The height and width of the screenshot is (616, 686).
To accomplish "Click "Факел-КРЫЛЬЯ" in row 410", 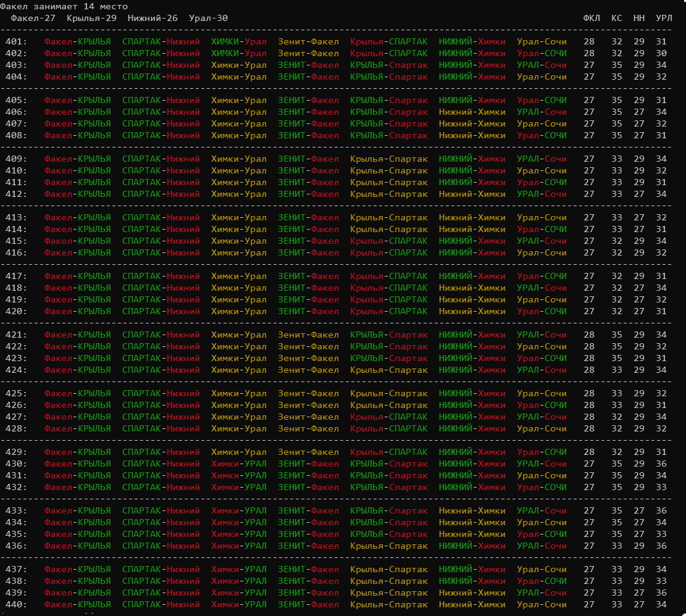I will click(x=77, y=171).
